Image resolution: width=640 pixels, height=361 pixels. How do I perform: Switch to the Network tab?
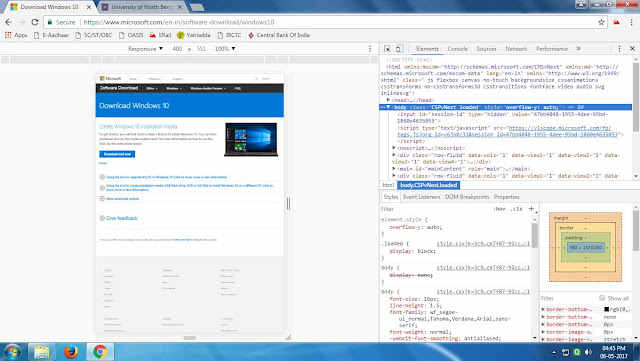pyautogui.click(x=516, y=49)
